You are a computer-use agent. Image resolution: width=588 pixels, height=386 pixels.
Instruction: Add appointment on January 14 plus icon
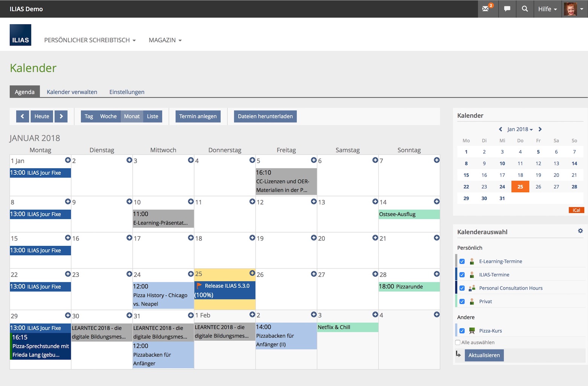(436, 202)
